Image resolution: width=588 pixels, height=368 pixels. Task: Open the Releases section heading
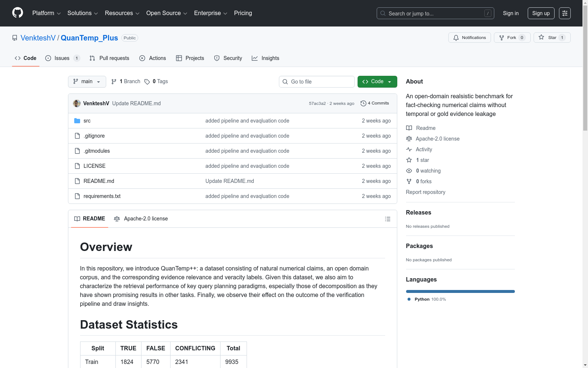419,212
